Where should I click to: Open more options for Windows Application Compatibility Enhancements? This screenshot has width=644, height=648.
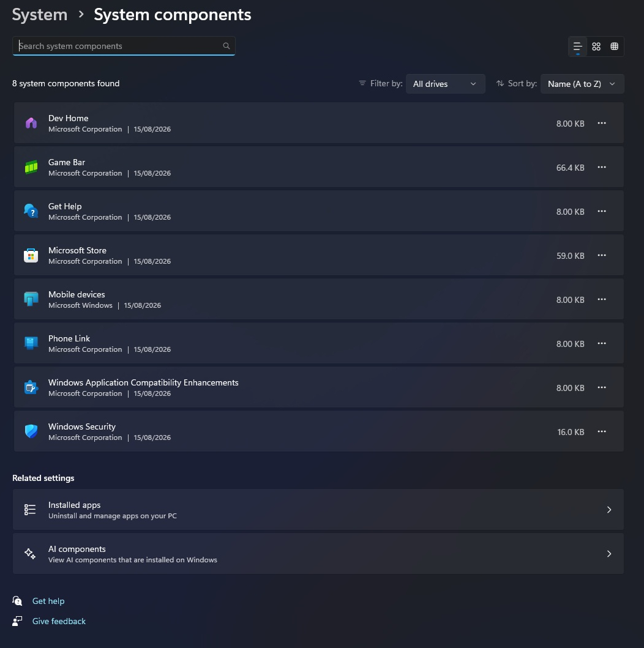(x=601, y=388)
